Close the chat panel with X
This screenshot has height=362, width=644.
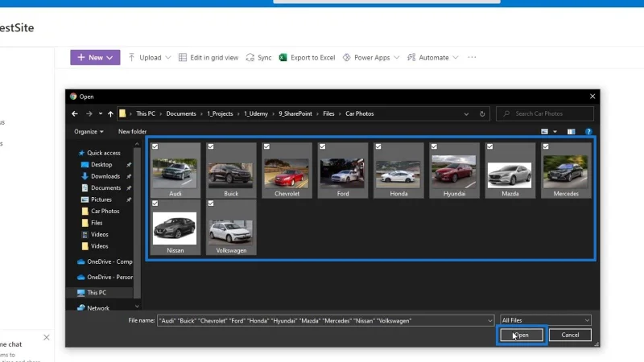click(x=47, y=337)
